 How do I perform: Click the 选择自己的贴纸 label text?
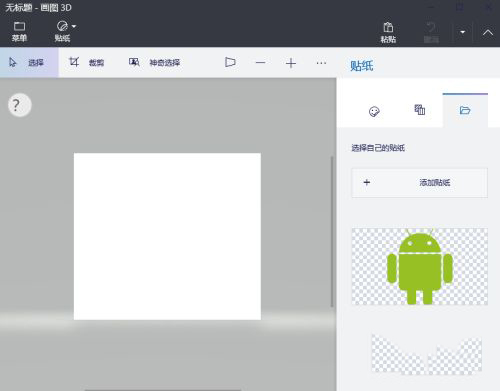378,148
